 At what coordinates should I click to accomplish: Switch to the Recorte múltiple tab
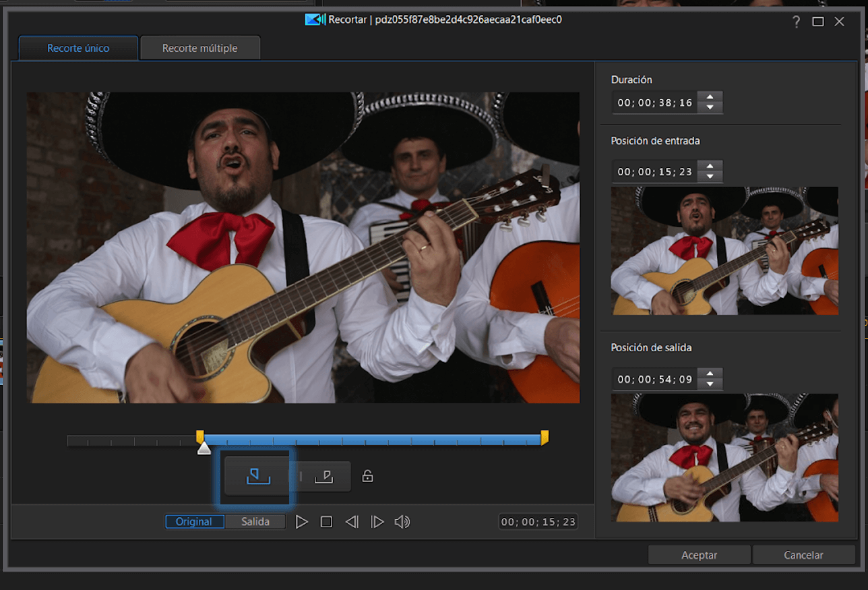pos(199,49)
